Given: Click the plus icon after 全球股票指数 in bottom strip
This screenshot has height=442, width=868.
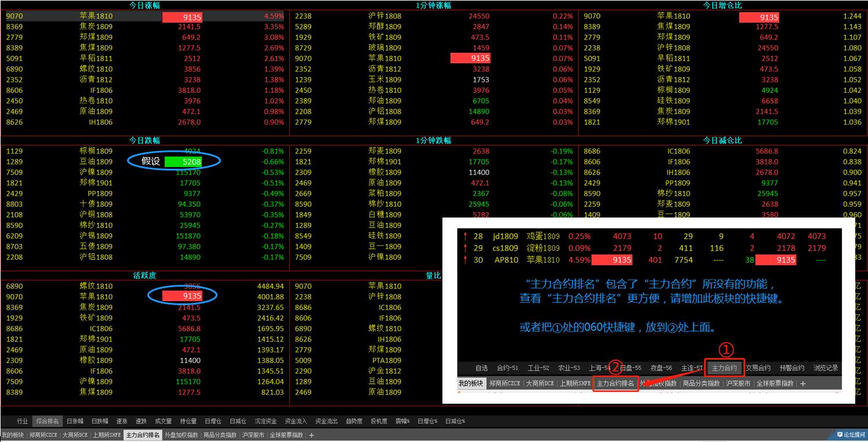Looking at the screenshot, I should point(311,435).
